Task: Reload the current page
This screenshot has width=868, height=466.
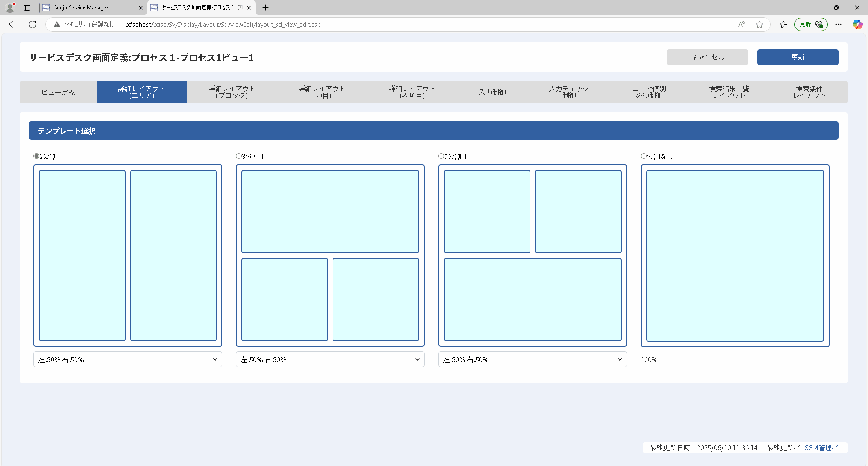Action: point(33,24)
